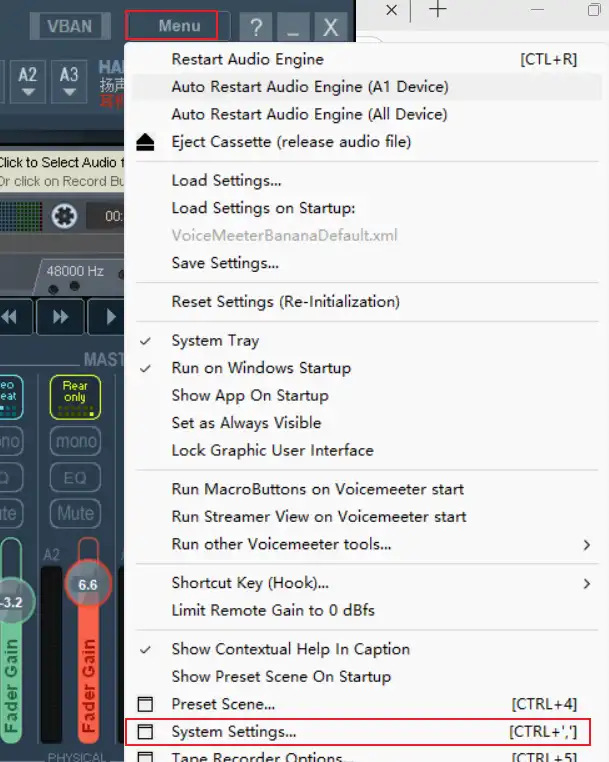Select Restart Audio Engine menu item
The width and height of the screenshot is (609, 762).
point(247,60)
